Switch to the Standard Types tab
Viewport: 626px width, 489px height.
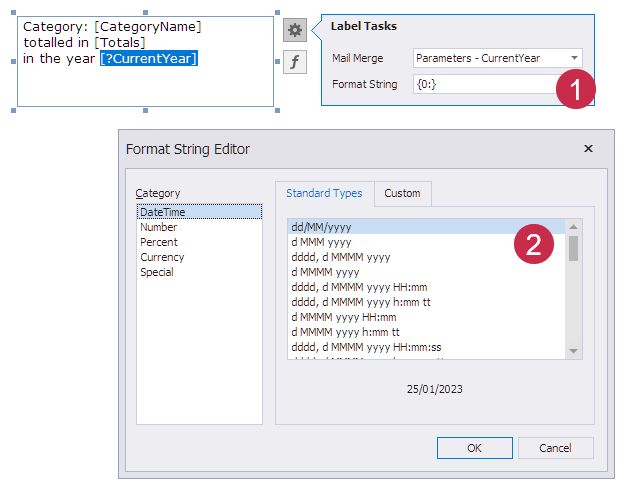pyautogui.click(x=324, y=193)
